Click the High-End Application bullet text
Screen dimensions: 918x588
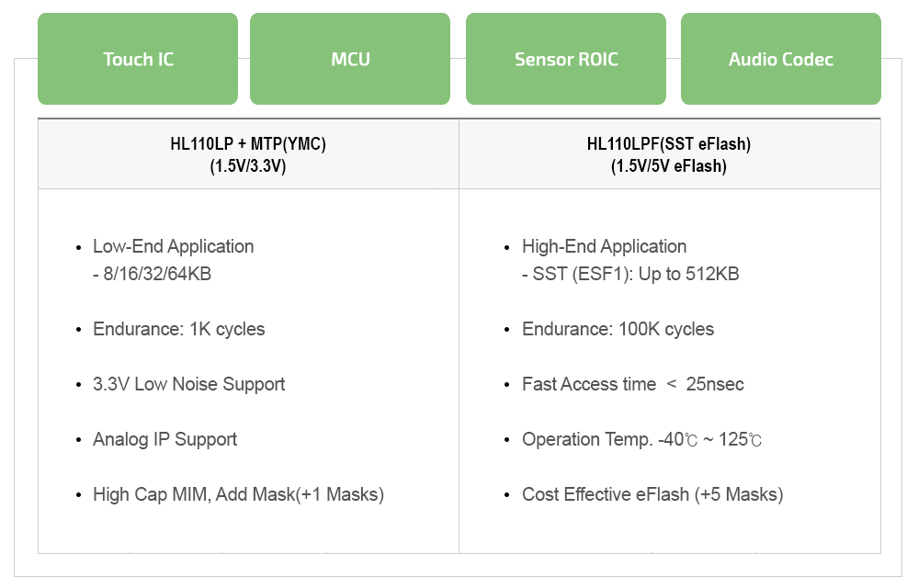605,246
